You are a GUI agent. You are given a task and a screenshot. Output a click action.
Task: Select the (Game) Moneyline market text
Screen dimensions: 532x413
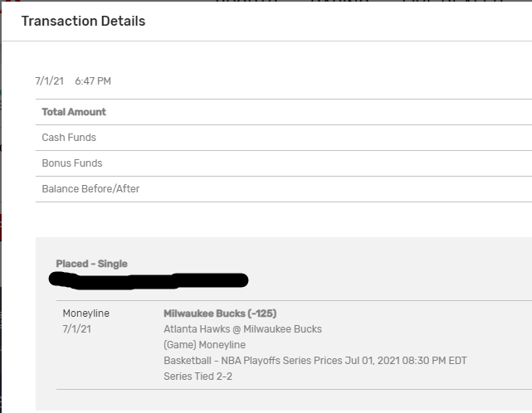point(204,345)
